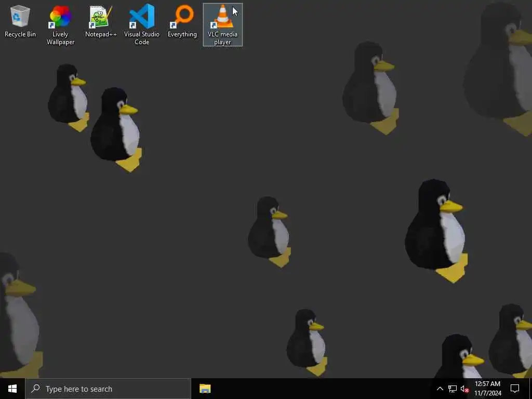Click the taskbar search box
The image size is (532, 399).
[108, 389]
